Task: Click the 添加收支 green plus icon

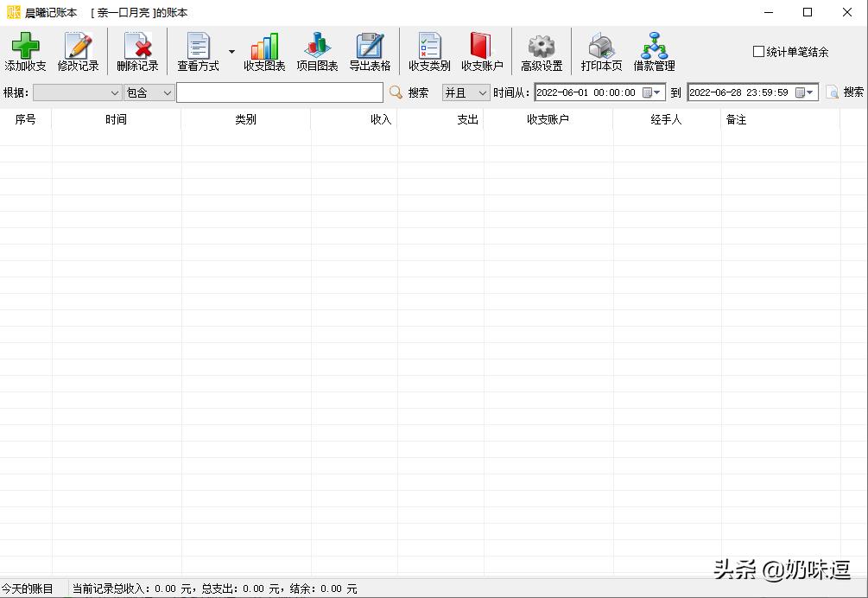Action: pyautogui.click(x=25, y=46)
